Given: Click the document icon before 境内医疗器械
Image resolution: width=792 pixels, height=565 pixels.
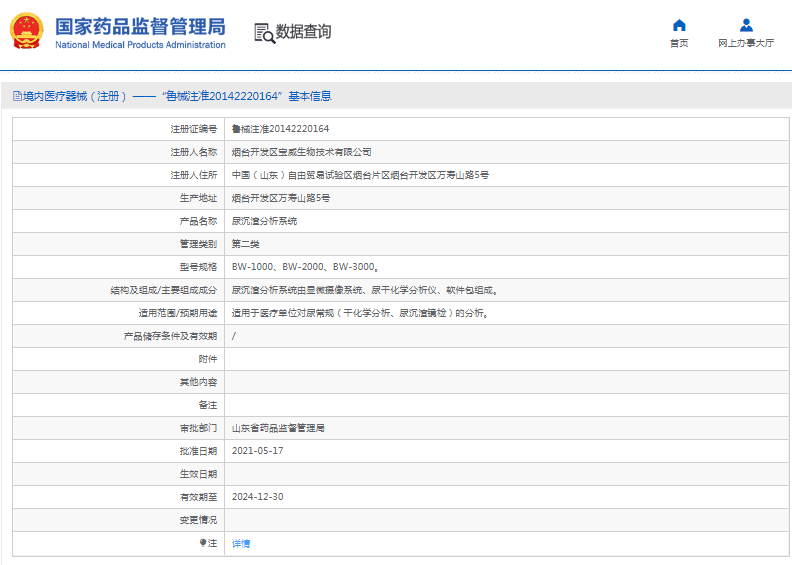Looking at the screenshot, I should (x=17, y=96).
